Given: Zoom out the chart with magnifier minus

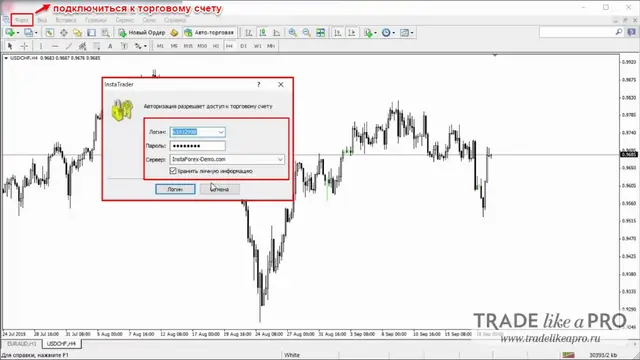Looking at the screenshot, I should pos(307,33).
